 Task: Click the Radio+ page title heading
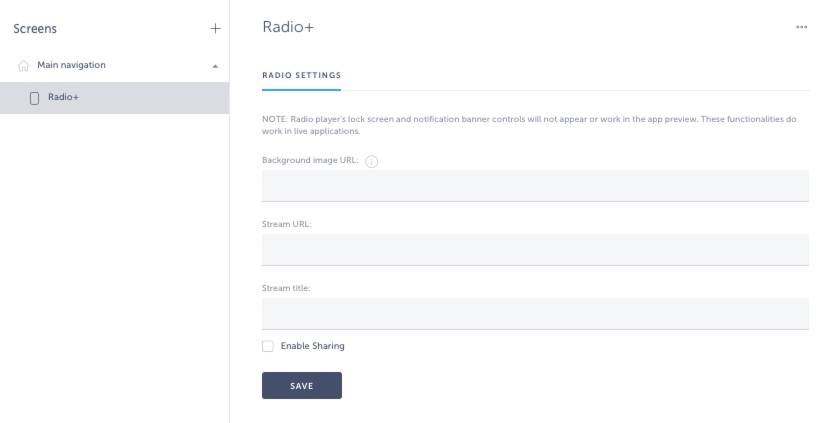[x=287, y=27]
